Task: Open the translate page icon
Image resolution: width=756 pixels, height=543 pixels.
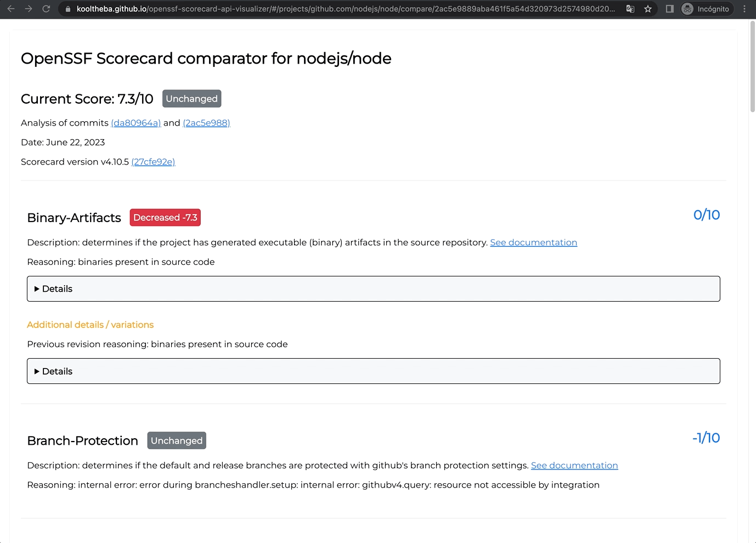Action: pyautogui.click(x=630, y=9)
